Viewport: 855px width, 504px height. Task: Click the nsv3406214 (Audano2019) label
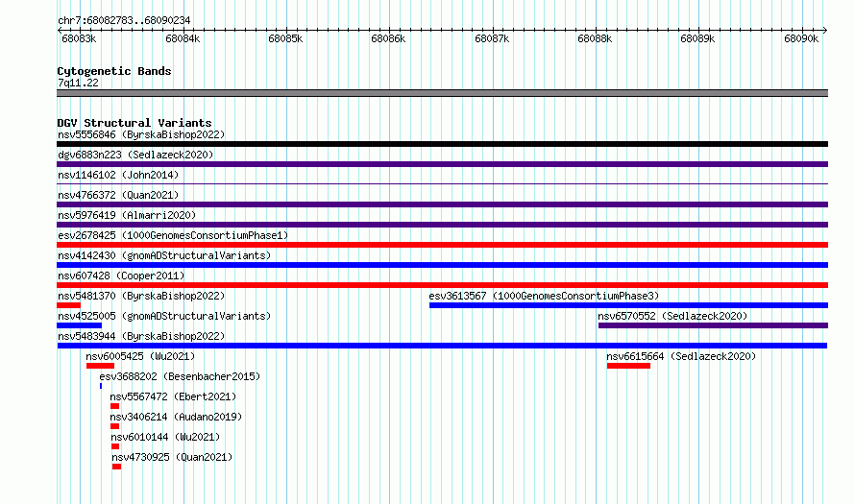pos(176,417)
